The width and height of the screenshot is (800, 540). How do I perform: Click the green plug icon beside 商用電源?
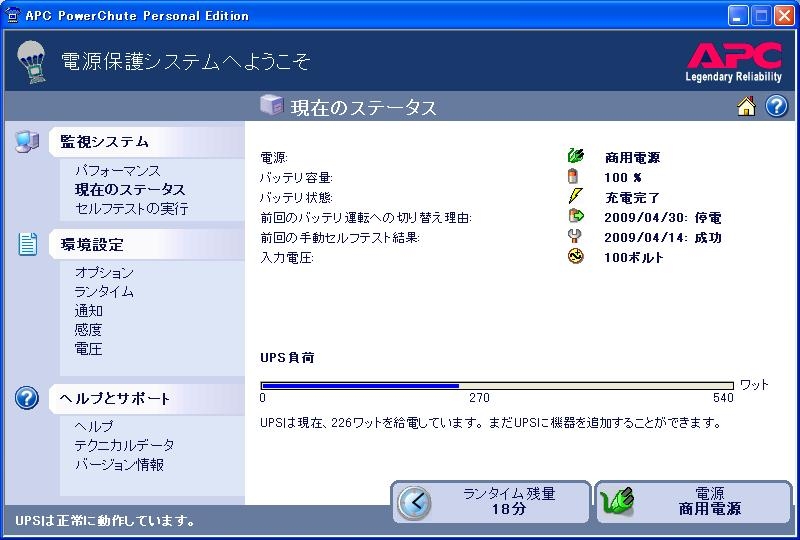576,155
